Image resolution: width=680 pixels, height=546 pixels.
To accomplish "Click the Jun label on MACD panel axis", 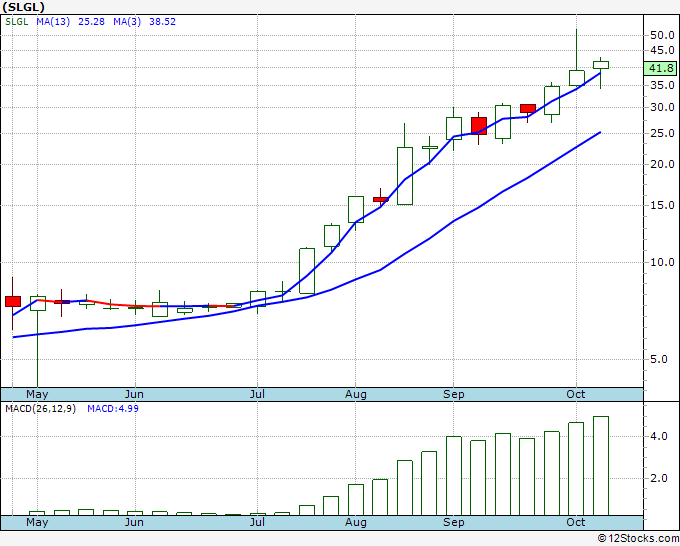I will coord(134,522).
